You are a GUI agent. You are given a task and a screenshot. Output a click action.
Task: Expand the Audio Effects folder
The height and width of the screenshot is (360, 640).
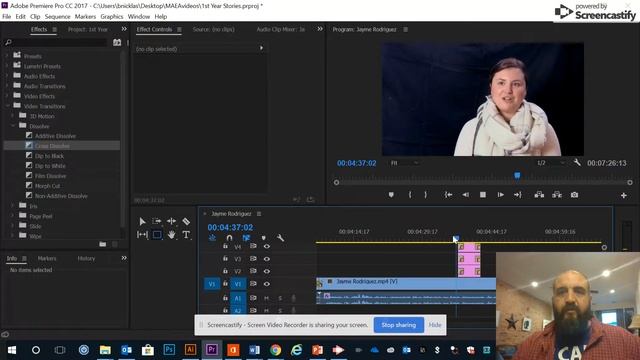point(7,76)
